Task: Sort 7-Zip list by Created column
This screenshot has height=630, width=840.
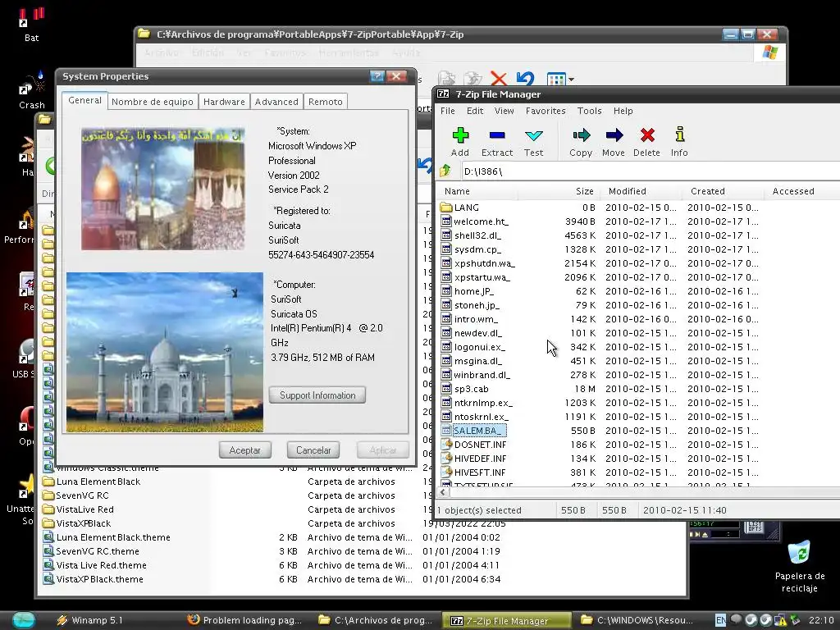Action: [x=707, y=191]
